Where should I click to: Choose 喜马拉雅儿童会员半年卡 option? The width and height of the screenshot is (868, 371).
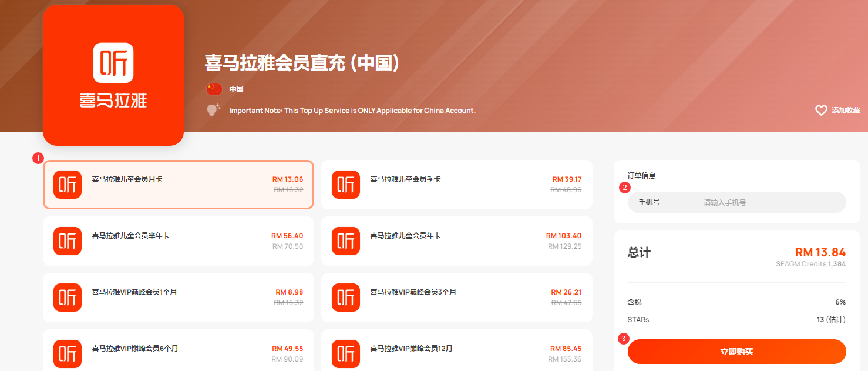(179, 241)
